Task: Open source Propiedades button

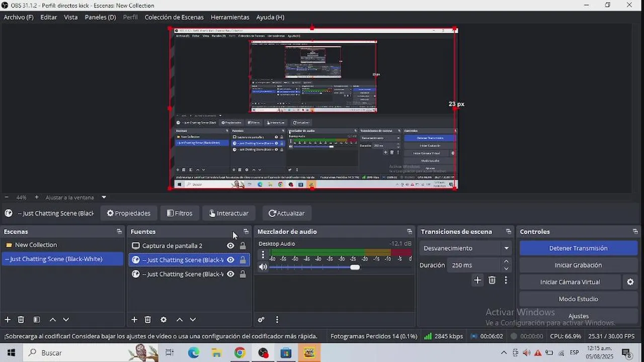Action: click(x=129, y=213)
